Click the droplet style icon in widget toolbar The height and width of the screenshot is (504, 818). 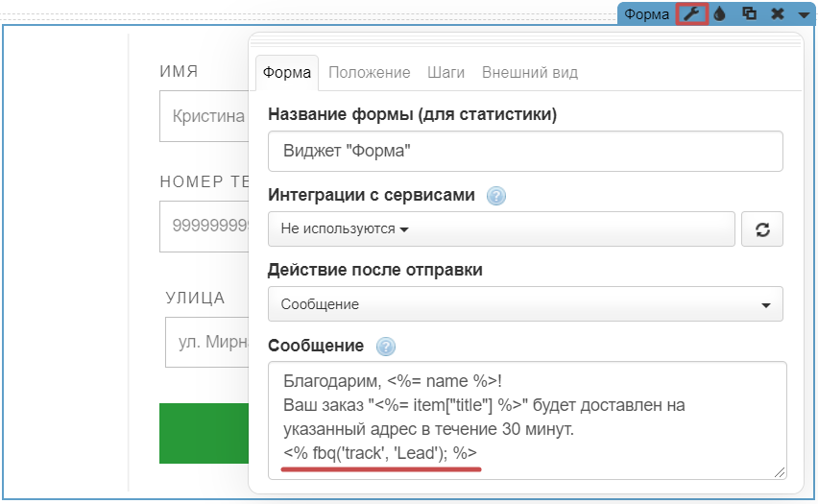point(720,14)
